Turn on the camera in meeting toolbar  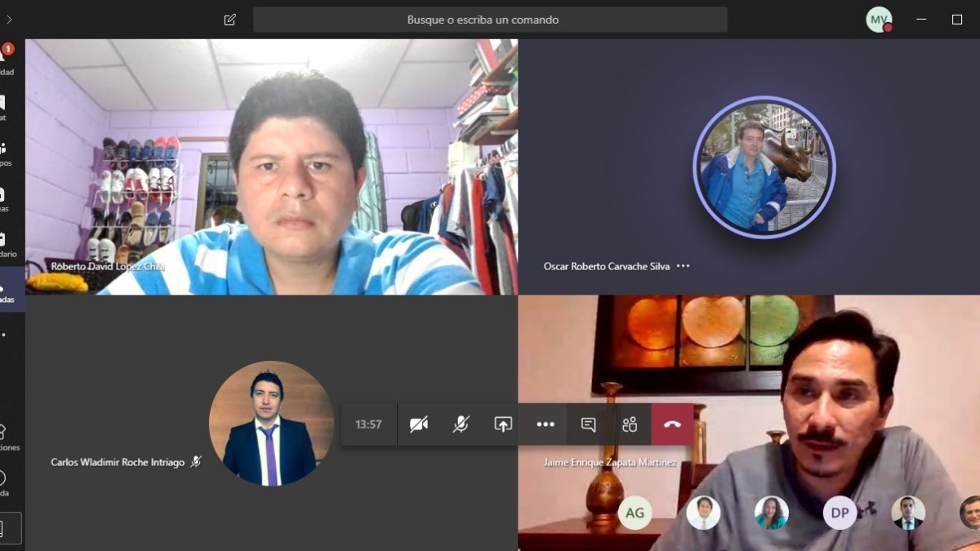419,424
